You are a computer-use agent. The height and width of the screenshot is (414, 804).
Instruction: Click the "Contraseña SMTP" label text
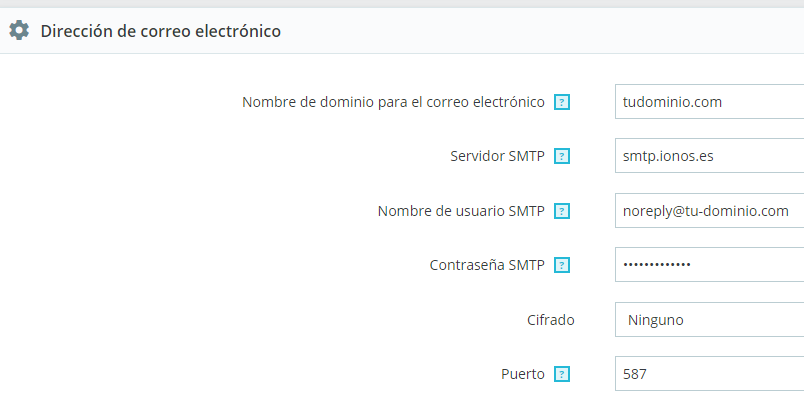coord(487,266)
